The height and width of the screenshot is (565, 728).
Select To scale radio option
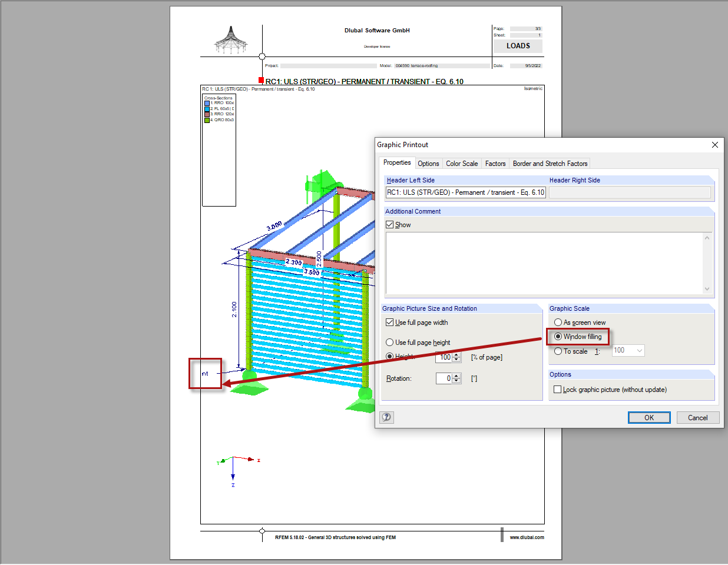pyautogui.click(x=558, y=351)
